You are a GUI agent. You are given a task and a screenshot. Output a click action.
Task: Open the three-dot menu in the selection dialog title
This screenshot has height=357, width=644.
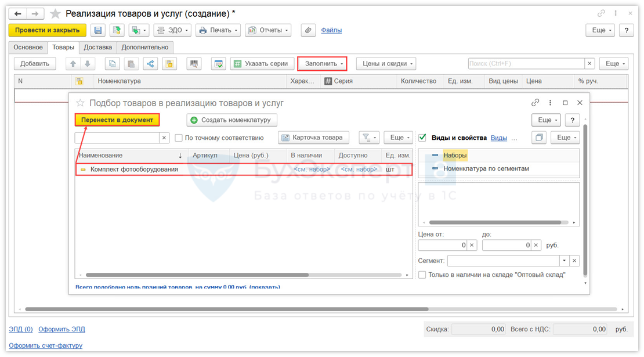[x=551, y=102]
